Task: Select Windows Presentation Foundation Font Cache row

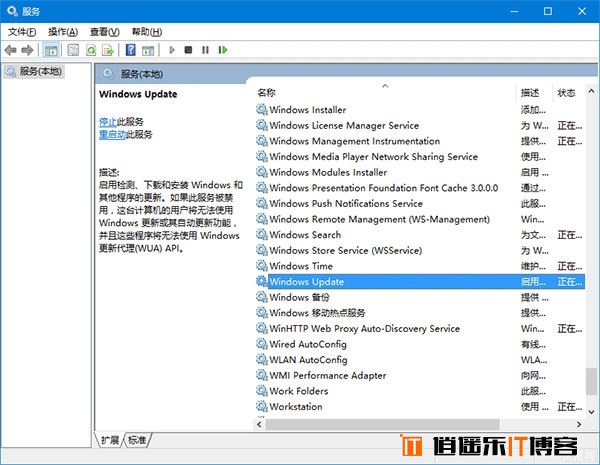Action: click(420, 188)
